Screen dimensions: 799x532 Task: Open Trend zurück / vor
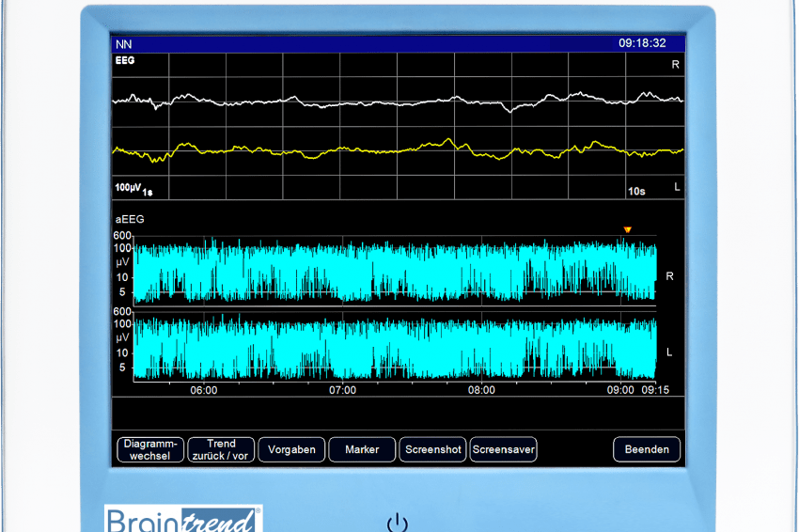(221, 449)
